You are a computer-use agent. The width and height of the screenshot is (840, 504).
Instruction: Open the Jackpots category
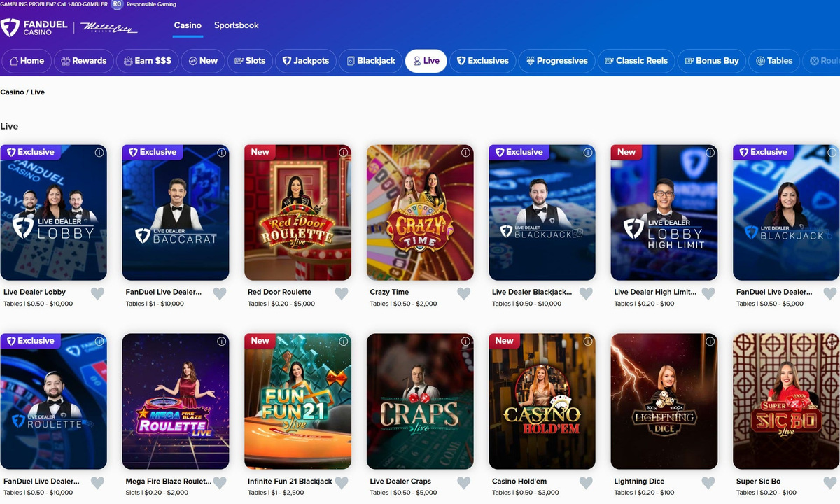click(306, 61)
